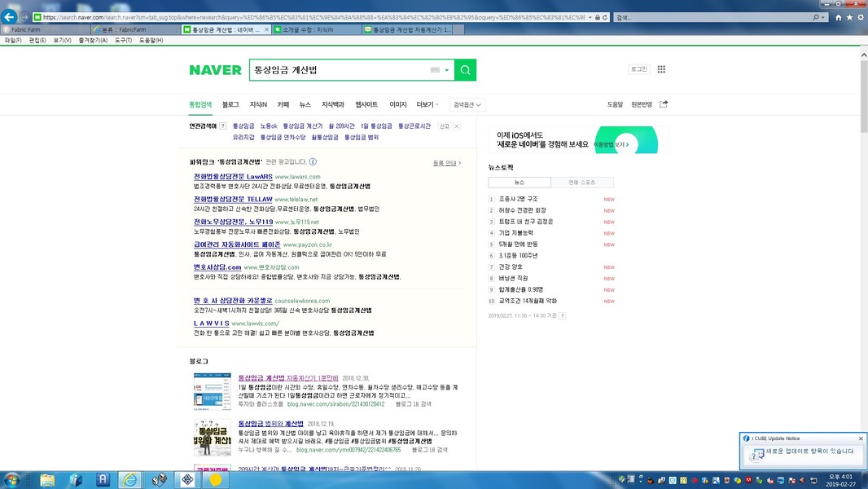This screenshot has height=489, width=868.
Task: Expand 등록 안내 arrow link
Action: pyautogui.click(x=447, y=163)
